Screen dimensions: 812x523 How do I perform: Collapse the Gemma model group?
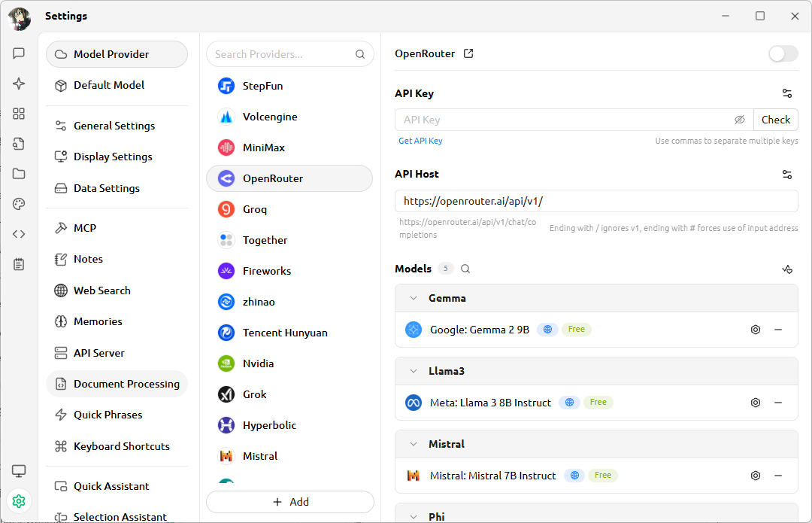click(x=412, y=298)
